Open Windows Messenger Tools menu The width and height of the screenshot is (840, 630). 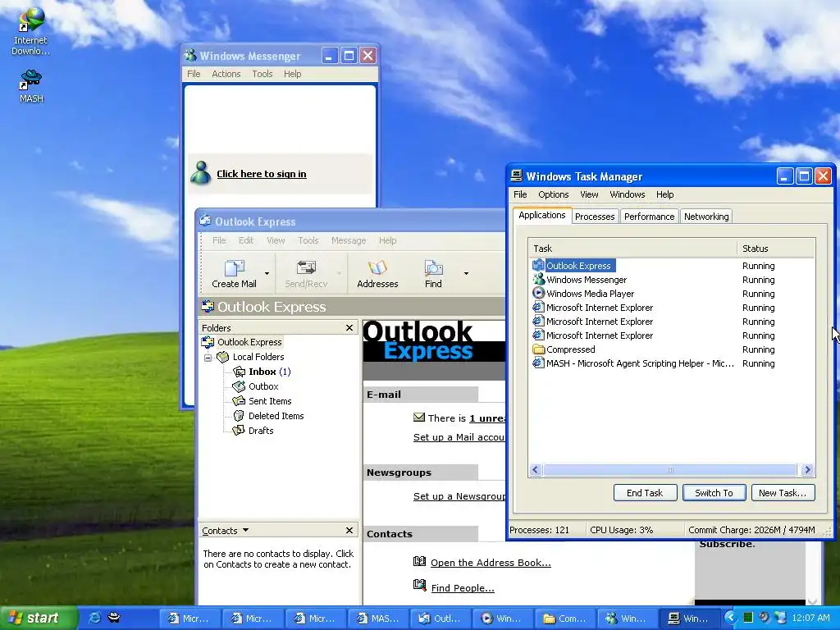click(262, 74)
